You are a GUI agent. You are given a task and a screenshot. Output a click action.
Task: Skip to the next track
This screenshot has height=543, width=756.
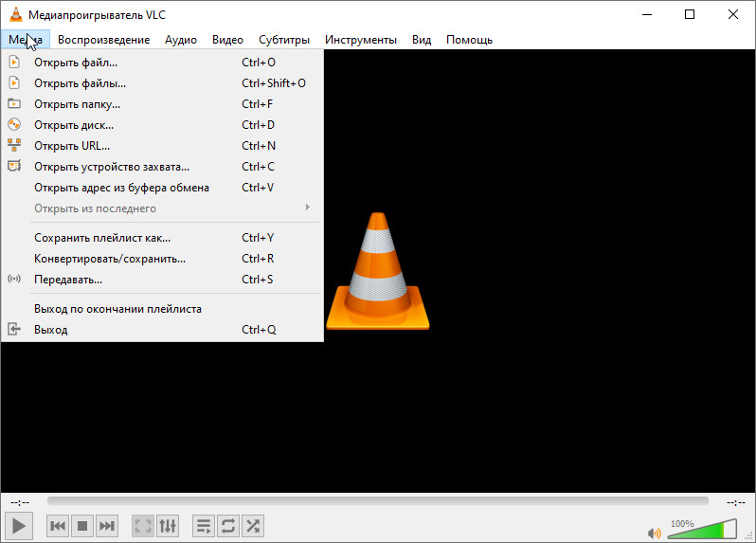click(107, 525)
